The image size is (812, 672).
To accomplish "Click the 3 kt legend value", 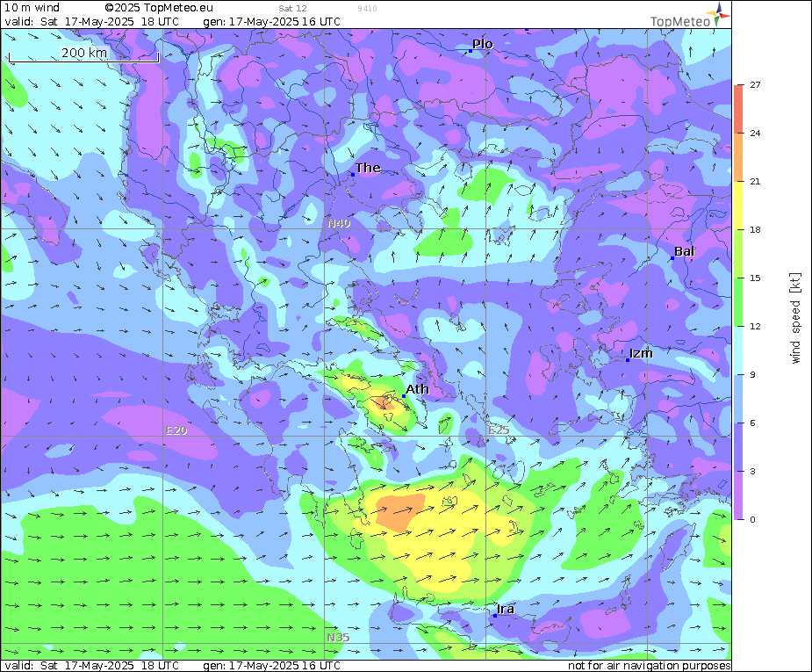I will (752, 471).
